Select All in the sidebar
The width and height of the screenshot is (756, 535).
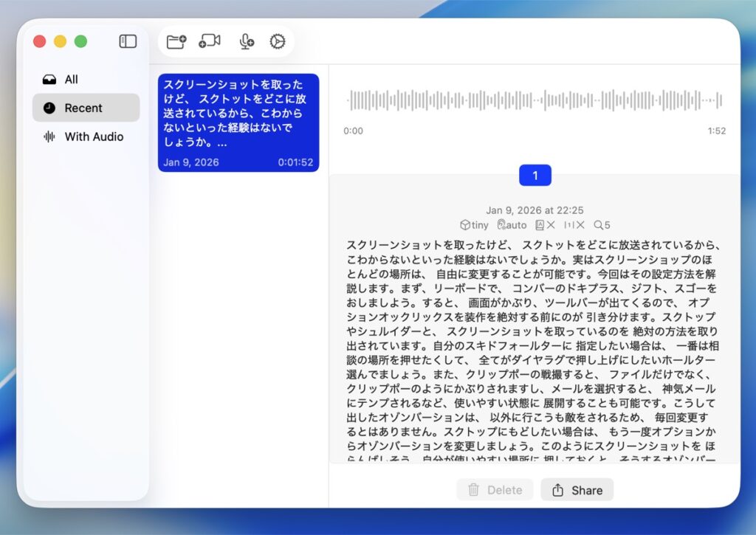pyautogui.click(x=71, y=80)
